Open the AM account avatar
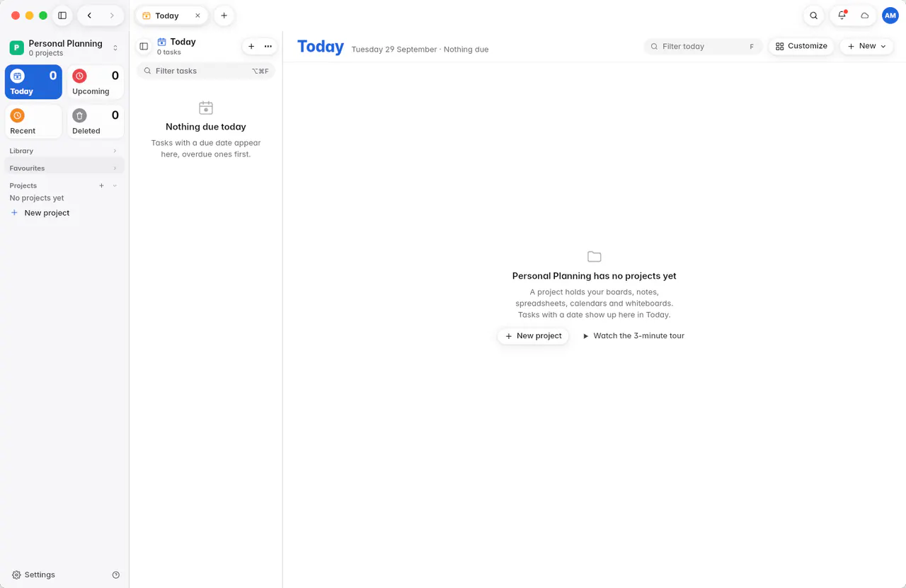 (x=890, y=16)
